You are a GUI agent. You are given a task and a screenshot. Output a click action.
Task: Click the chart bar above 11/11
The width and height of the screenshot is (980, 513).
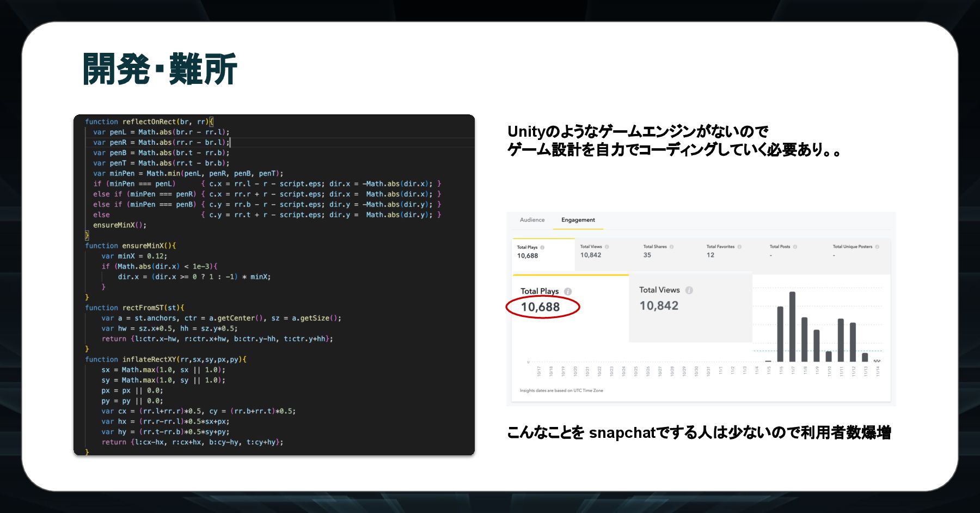(x=841, y=340)
